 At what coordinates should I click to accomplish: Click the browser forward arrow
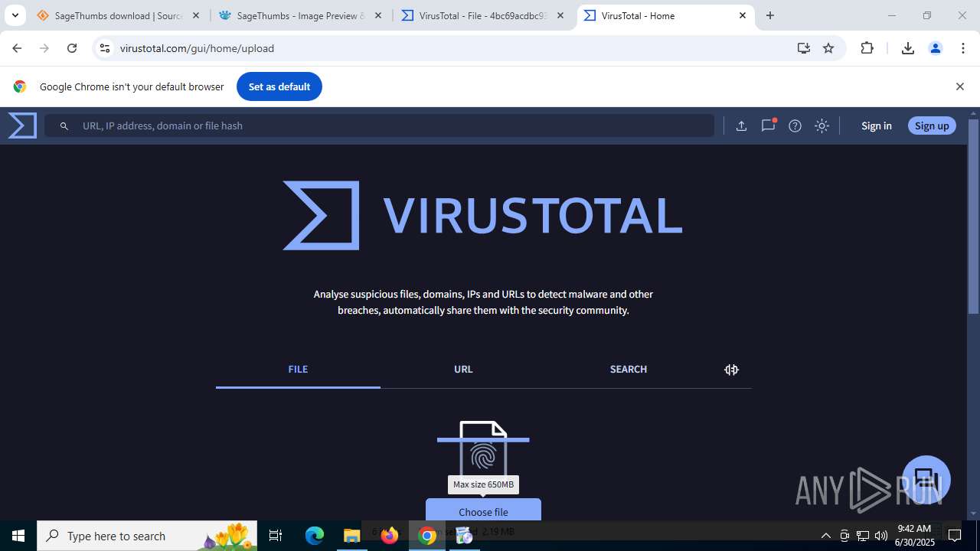(x=44, y=48)
